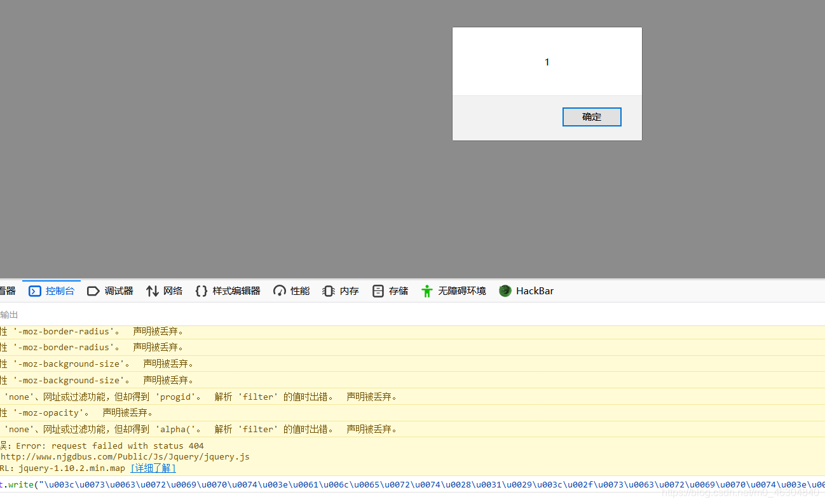Select the '-moz-opacity' warning row
The width and height of the screenshot is (825, 504).
tap(412, 413)
